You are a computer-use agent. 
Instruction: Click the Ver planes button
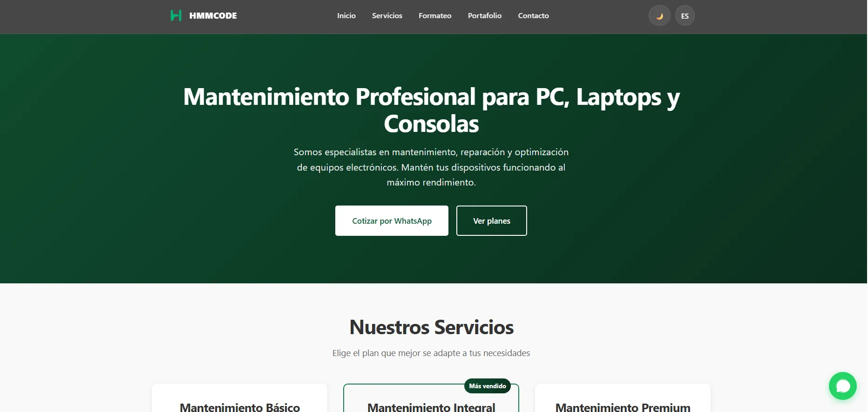pos(491,221)
